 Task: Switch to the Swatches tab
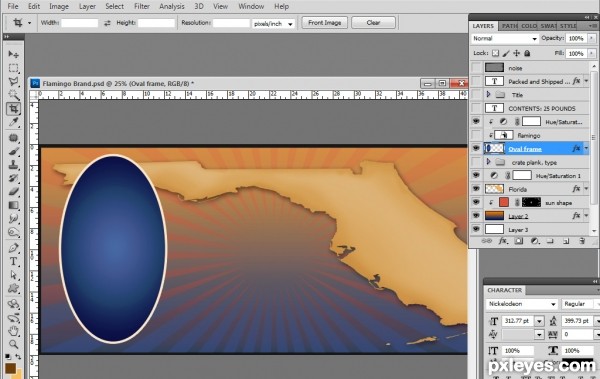[x=549, y=26]
